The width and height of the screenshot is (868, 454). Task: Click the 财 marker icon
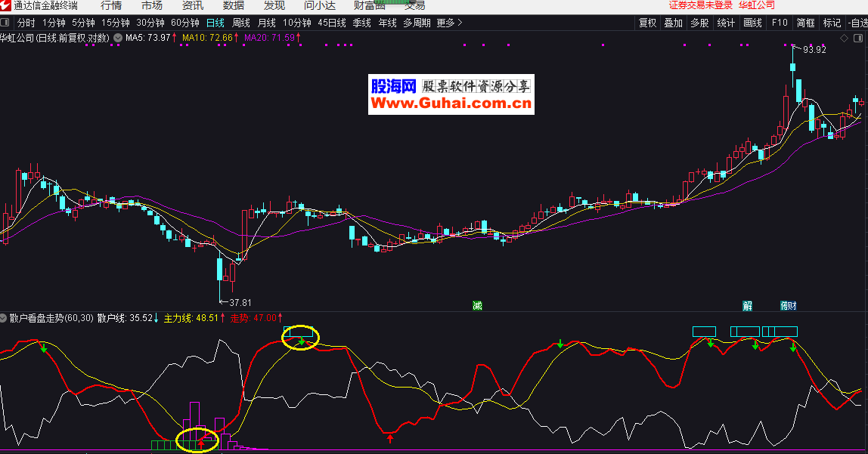(x=792, y=306)
